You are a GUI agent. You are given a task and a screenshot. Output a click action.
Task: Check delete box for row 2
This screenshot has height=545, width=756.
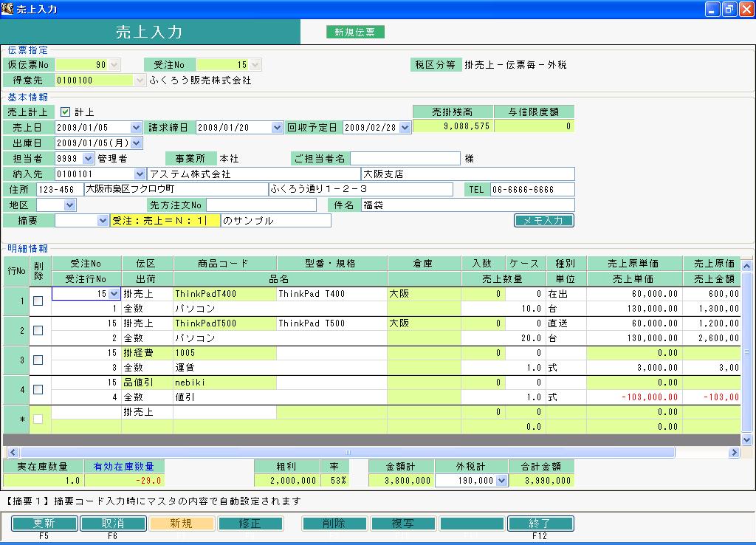(x=38, y=330)
